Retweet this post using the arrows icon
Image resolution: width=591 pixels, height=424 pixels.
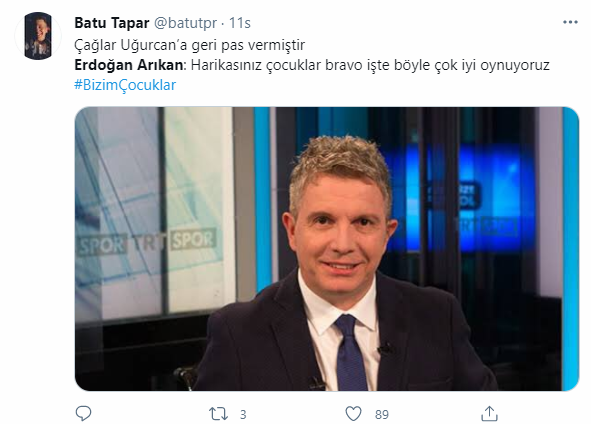[219, 414]
